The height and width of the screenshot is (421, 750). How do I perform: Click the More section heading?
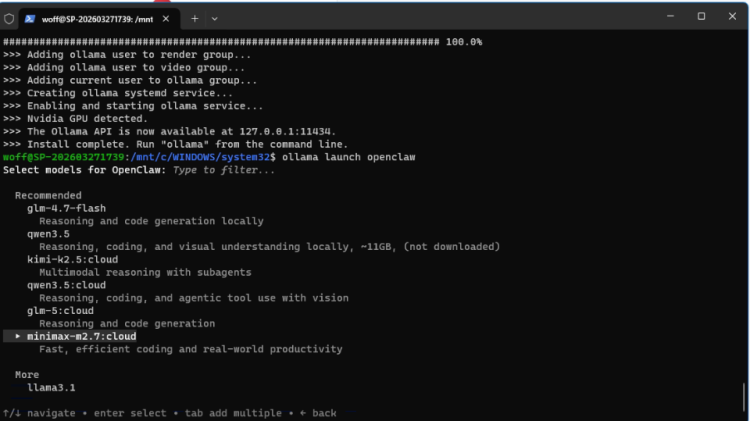point(27,375)
